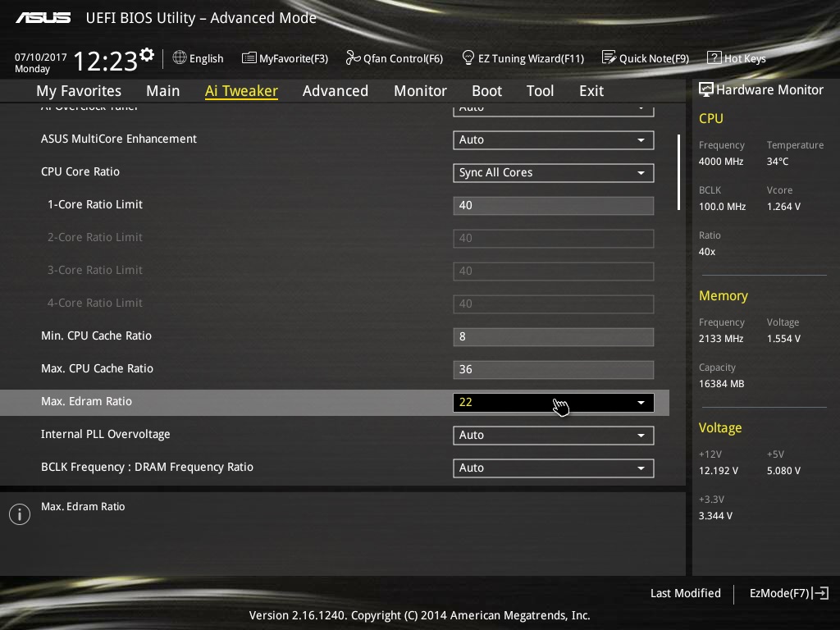Select the Max. Edram Ratio row label
840x630 pixels.
86,401
